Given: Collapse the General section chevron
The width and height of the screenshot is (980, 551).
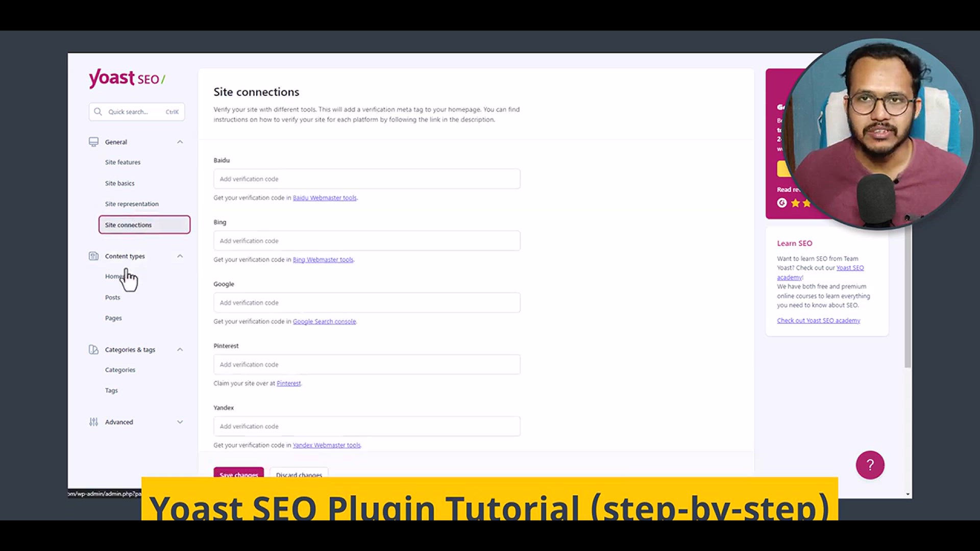Looking at the screenshot, I should click(180, 142).
